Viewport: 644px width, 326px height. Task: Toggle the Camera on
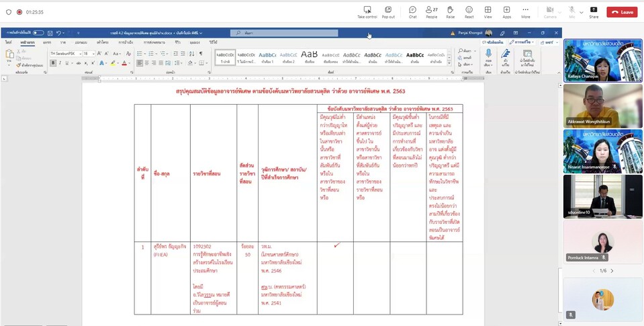point(550,12)
